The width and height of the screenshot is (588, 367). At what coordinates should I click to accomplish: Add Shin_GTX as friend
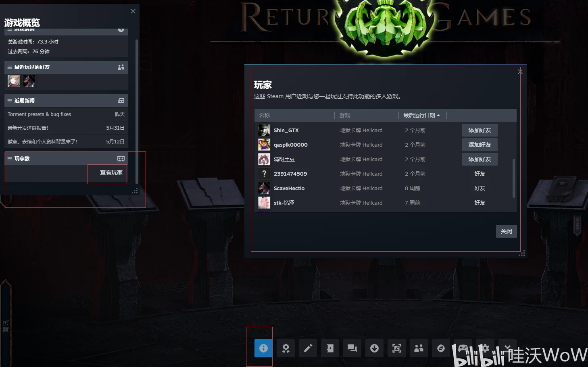tap(480, 130)
